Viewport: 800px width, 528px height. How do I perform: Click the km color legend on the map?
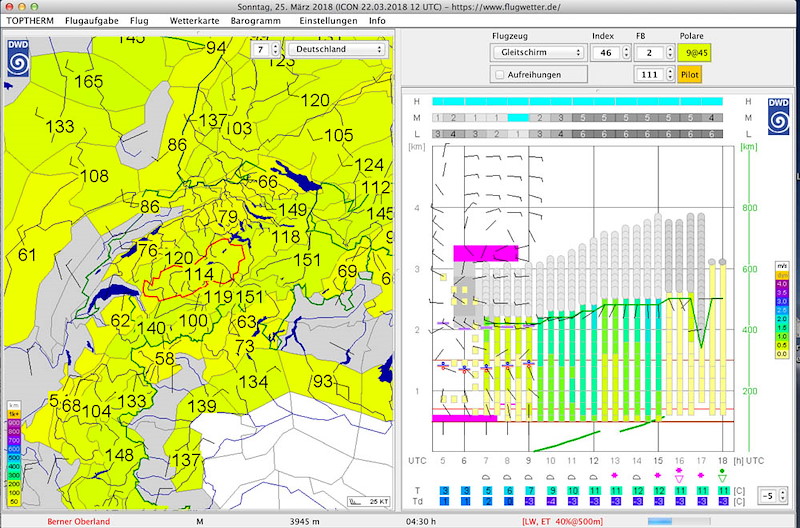(x=14, y=454)
